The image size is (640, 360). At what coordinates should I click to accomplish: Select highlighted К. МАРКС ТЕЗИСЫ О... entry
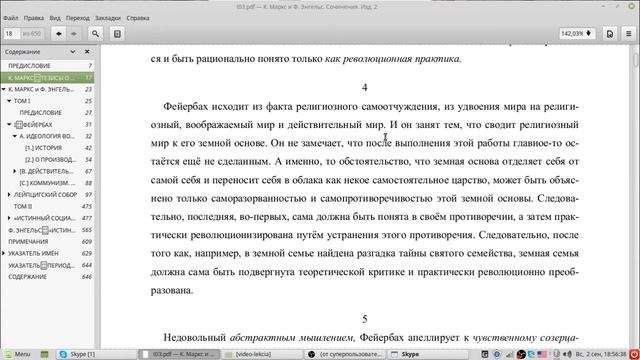tap(47, 78)
